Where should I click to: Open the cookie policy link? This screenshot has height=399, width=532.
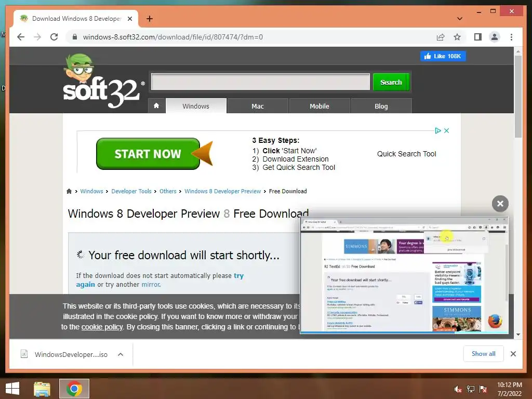point(102,327)
